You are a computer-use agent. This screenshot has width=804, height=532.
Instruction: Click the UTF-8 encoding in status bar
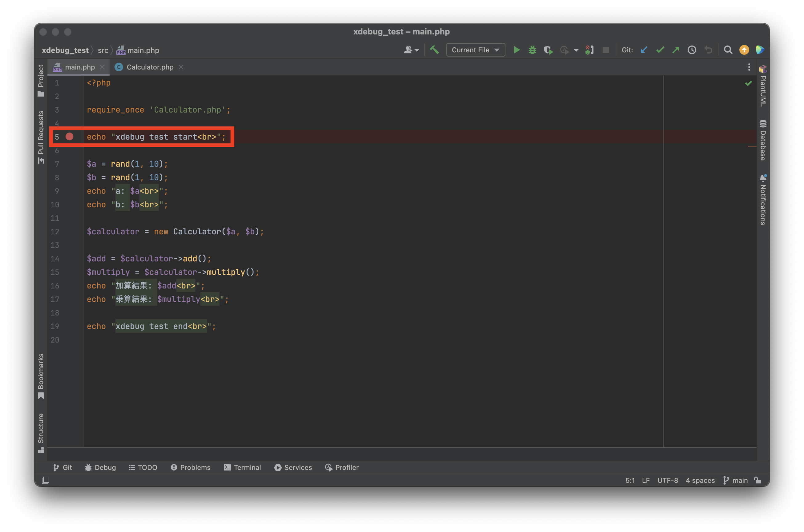(668, 480)
